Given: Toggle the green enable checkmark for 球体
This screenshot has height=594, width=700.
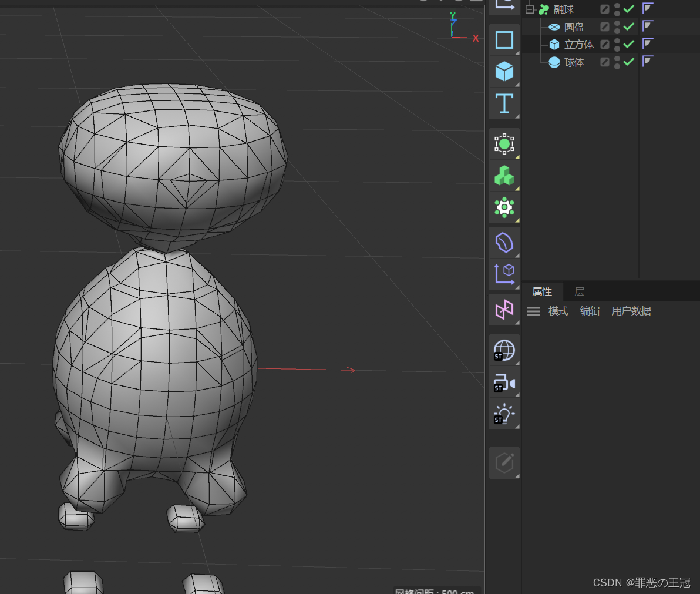Looking at the screenshot, I should point(629,62).
